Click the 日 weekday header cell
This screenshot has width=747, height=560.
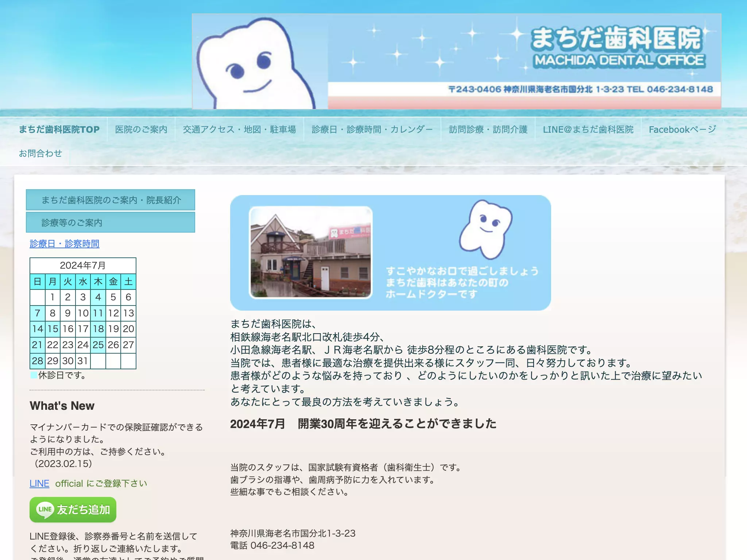click(x=37, y=281)
